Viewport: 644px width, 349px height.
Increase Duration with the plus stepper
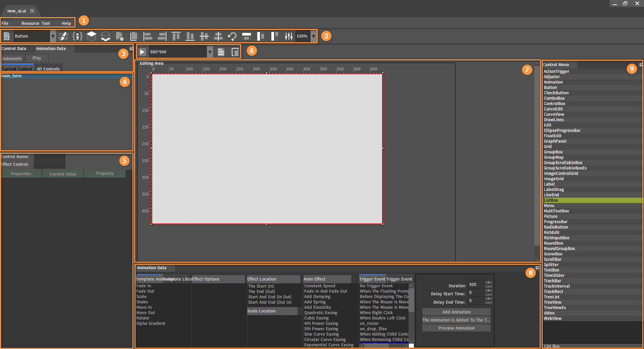tap(489, 283)
